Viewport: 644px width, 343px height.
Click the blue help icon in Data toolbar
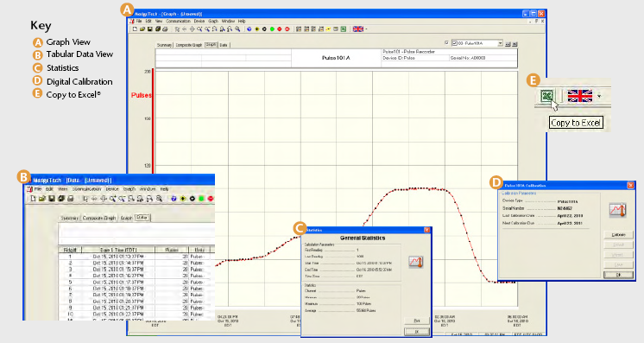(x=174, y=199)
